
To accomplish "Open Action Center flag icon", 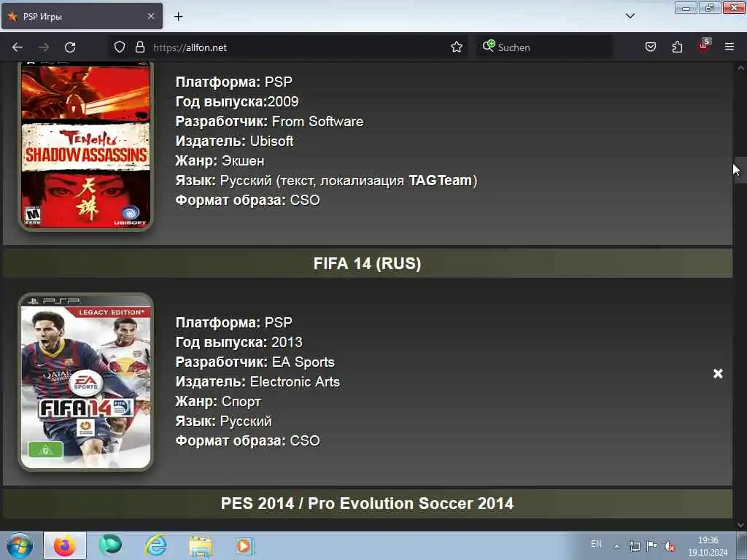I will coord(651,545).
